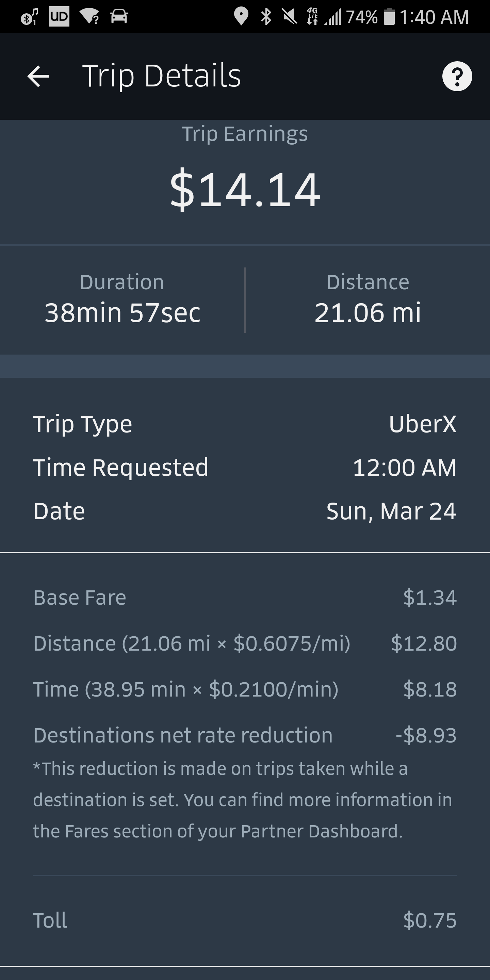
Task: Tap the car mode notification icon
Action: tap(119, 17)
